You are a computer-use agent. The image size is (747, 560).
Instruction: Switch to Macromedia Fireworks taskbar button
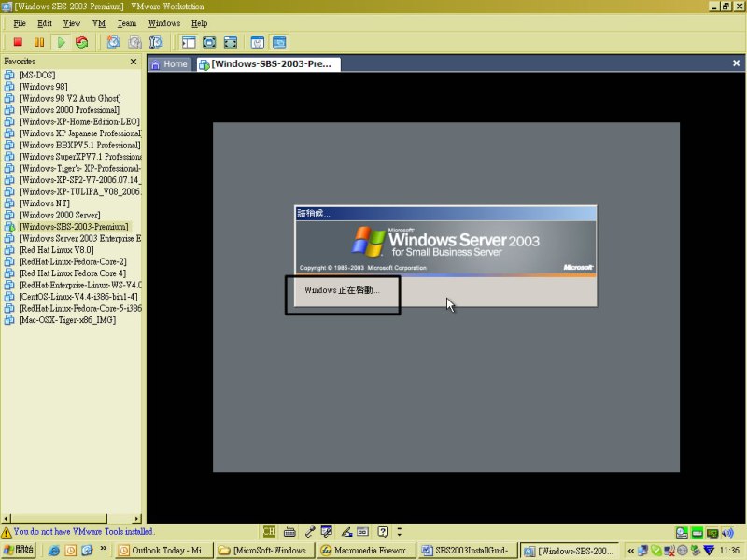point(366,551)
